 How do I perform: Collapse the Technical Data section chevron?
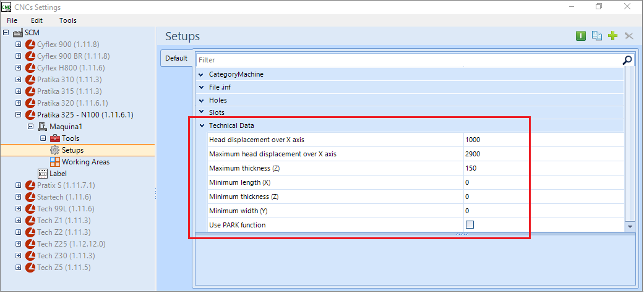pos(201,125)
